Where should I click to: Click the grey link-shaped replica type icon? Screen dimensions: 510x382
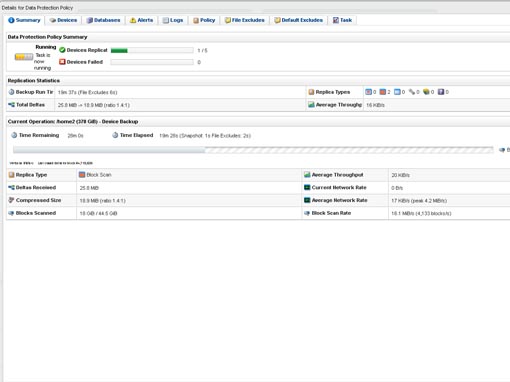pyautogui.click(x=412, y=92)
